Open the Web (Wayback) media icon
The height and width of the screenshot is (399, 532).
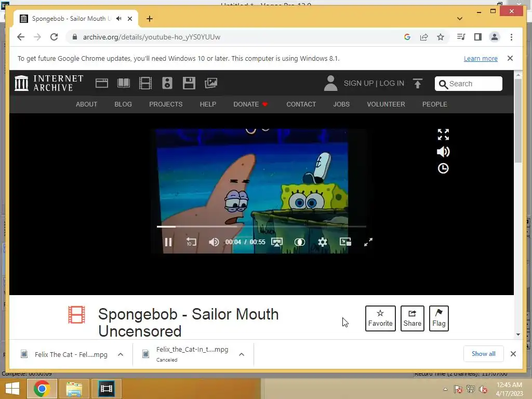[101, 83]
